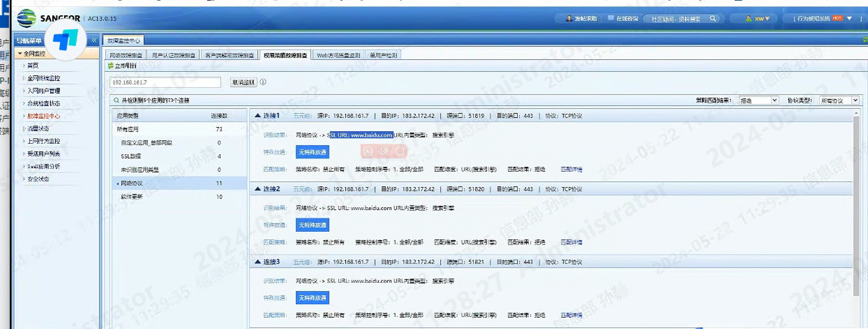This screenshot has height=329, width=868.
Task: Click the magnifier beside 共检测到5个应用的73个连接
Action: point(116,100)
